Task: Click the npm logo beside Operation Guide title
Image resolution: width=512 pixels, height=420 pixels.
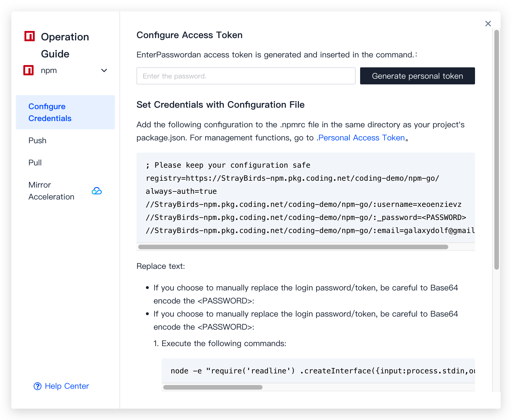Action: tap(30, 36)
